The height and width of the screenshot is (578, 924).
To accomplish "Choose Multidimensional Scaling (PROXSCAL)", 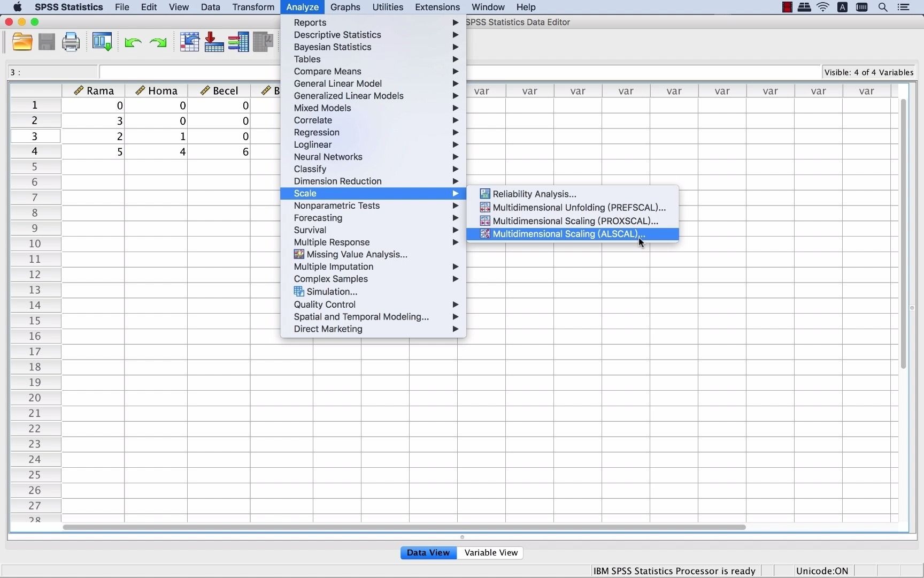I will [x=573, y=220].
